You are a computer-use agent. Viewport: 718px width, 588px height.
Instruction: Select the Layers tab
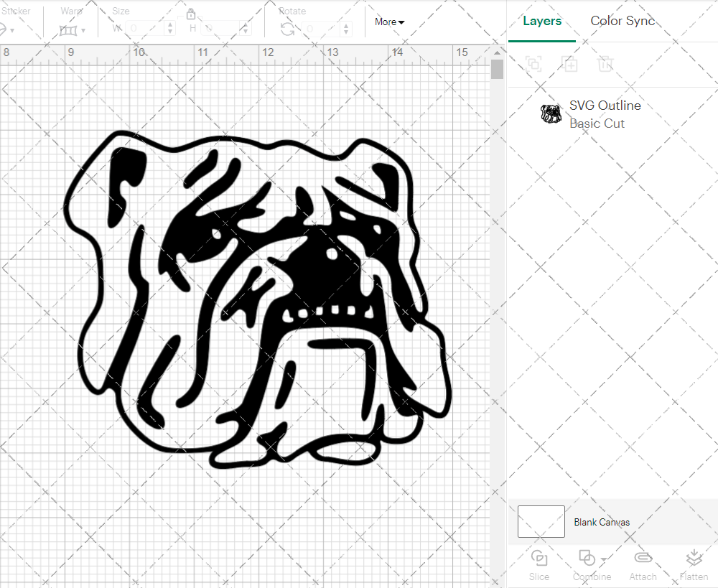click(x=542, y=21)
